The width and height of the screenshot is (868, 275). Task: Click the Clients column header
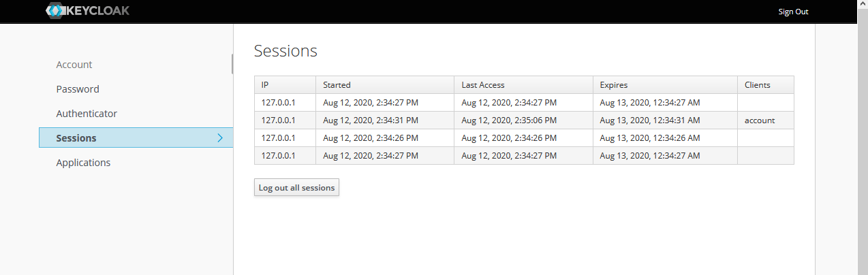pos(757,85)
